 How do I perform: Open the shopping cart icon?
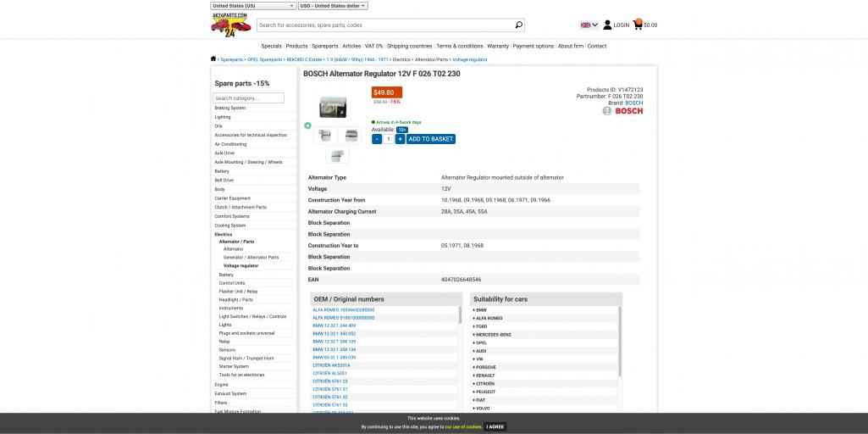pyautogui.click(x=638, y=25)
